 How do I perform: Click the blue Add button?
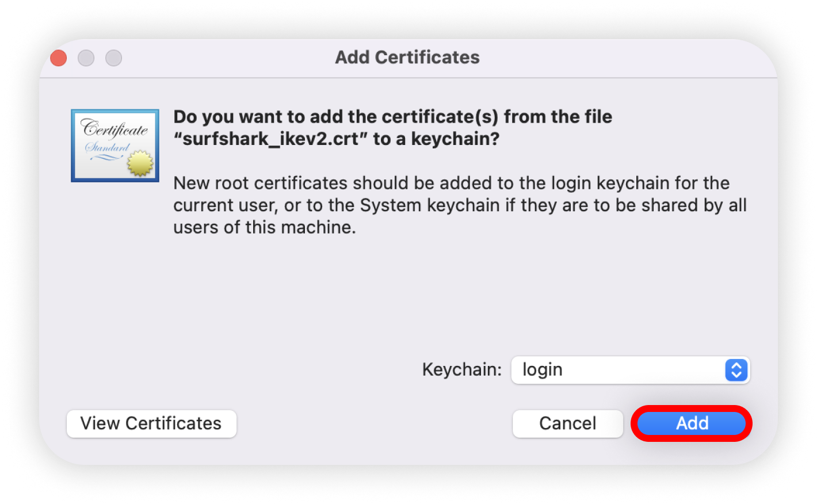click(691, 423)
